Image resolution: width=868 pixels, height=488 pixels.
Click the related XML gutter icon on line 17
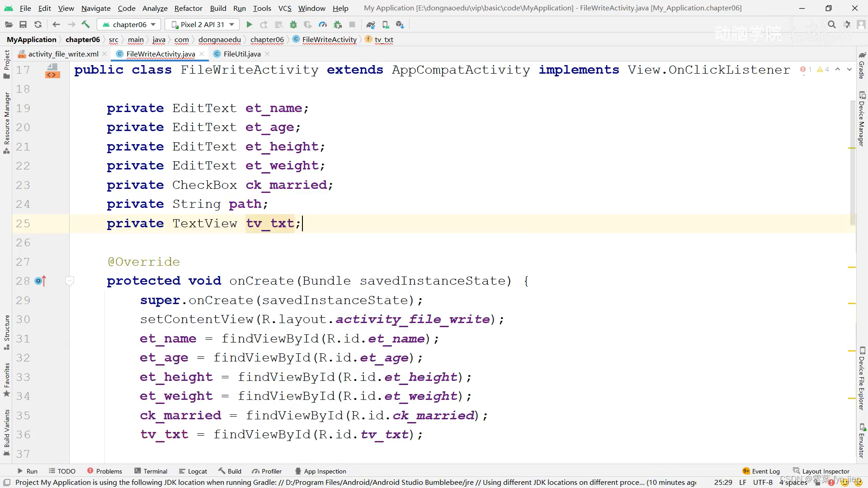tap(52, 71)
